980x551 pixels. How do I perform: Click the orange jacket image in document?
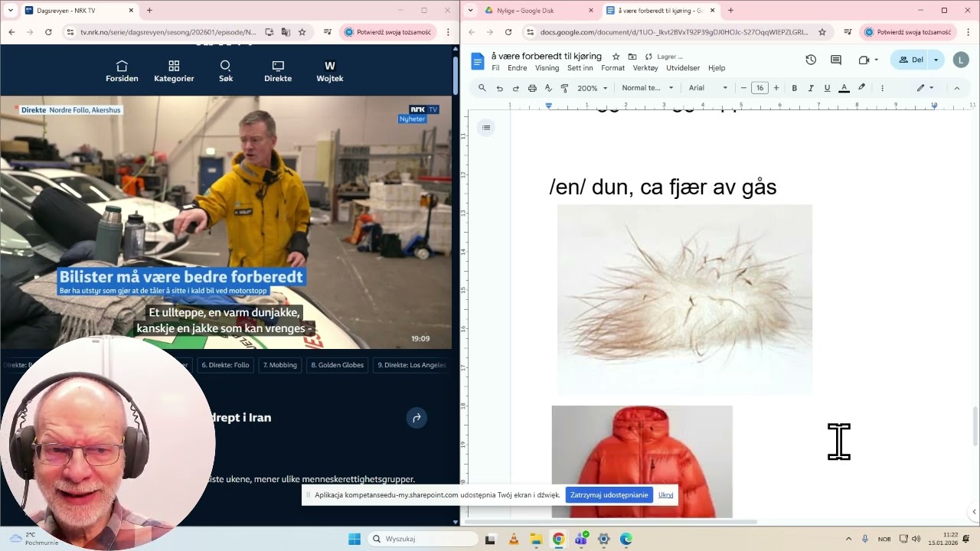(x=642, y=461)
